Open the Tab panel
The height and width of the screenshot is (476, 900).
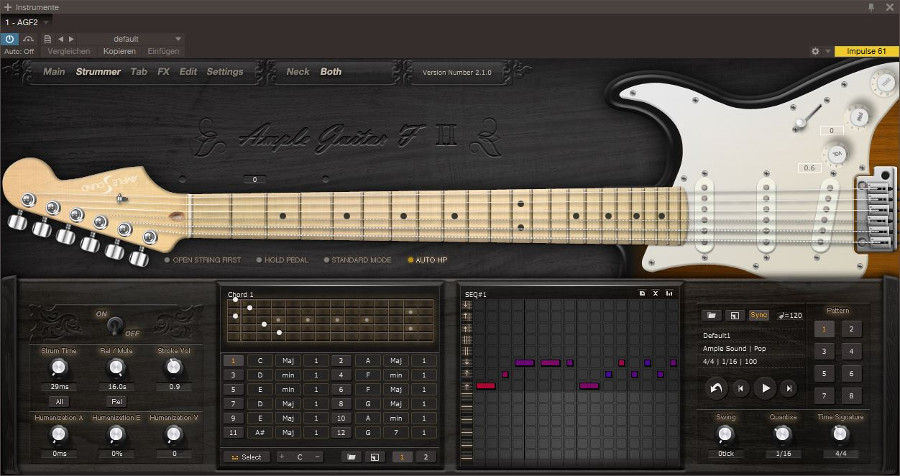139,72
